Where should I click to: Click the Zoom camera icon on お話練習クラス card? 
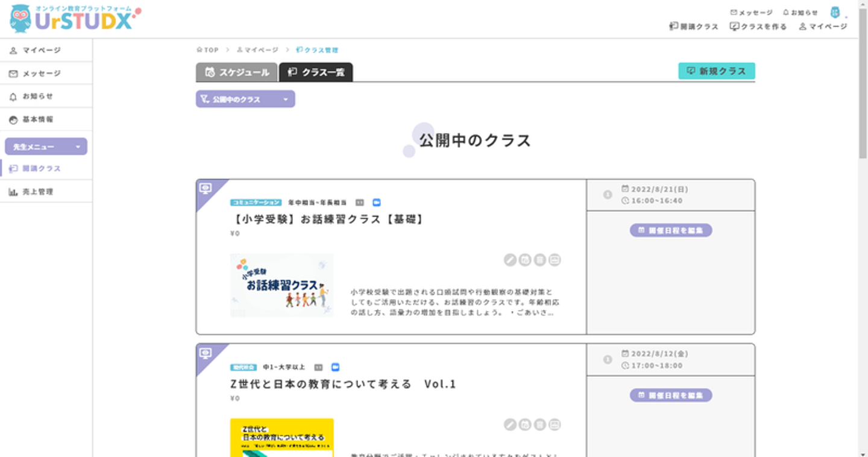pos(377,203)
